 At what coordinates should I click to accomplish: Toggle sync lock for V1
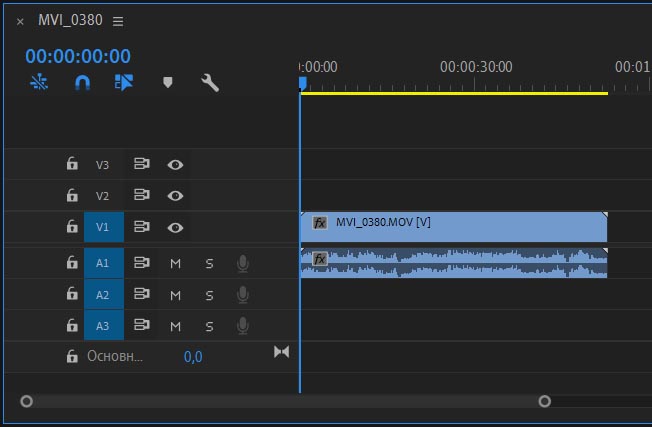141,227
